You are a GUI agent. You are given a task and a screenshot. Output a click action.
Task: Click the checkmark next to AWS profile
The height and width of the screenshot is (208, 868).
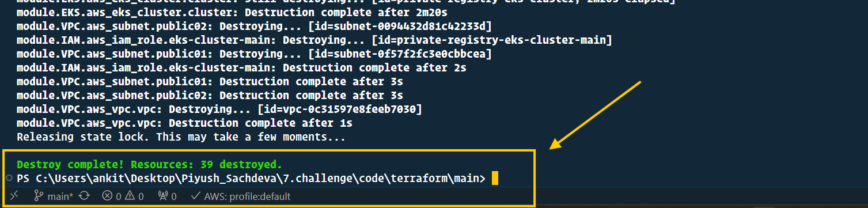pyautogui.click(x=195, y=196)
